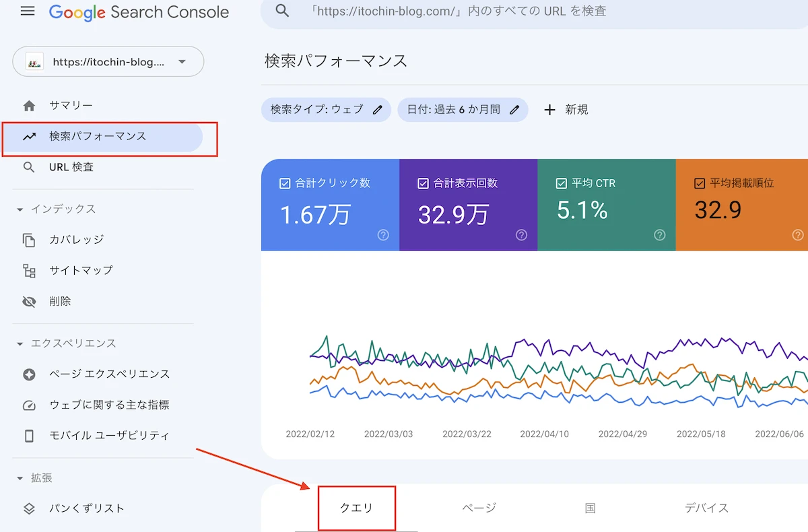The height and width of the screenshot is (532, 808).
Task: Click the crossed-eye icon beside 削除
Action: pyautogui.click(x=29, y=302)
